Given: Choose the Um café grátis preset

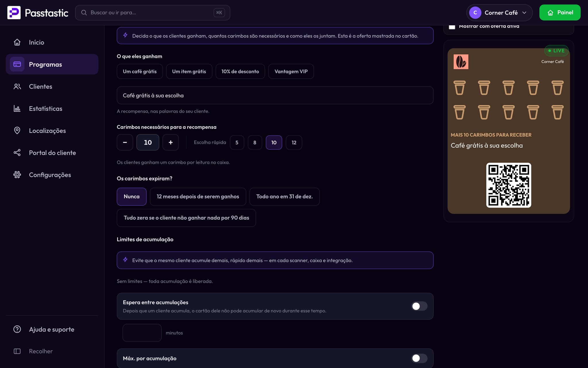Looking at the screenshot, I should point(140,71).
